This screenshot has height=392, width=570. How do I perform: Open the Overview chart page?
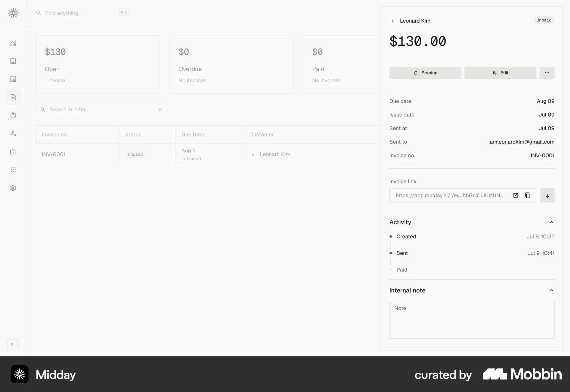(x=13, y=43)
